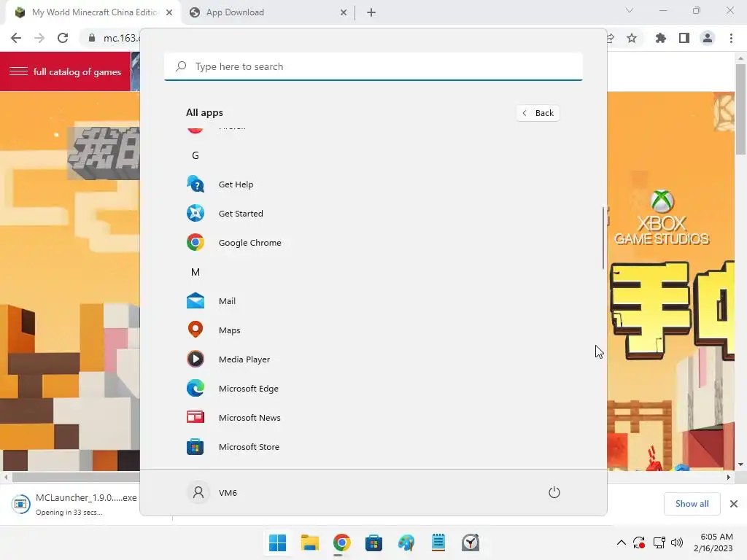Viewport: 747px width, 560px height.
Task: Open Chrome tab search chevron
Action: point(630,10)
